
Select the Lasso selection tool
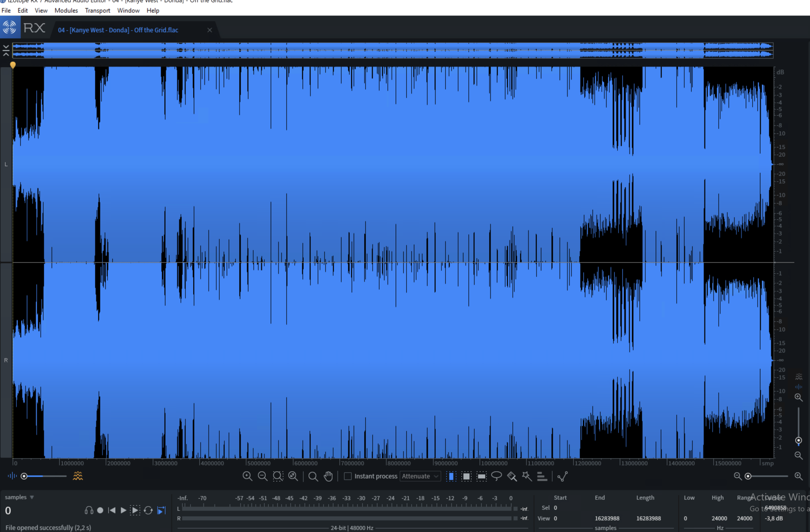(x=496, y=476)
